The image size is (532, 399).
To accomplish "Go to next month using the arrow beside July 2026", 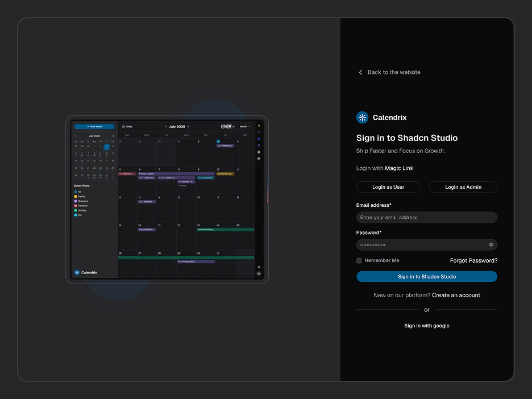I will (x=188, y=127).
